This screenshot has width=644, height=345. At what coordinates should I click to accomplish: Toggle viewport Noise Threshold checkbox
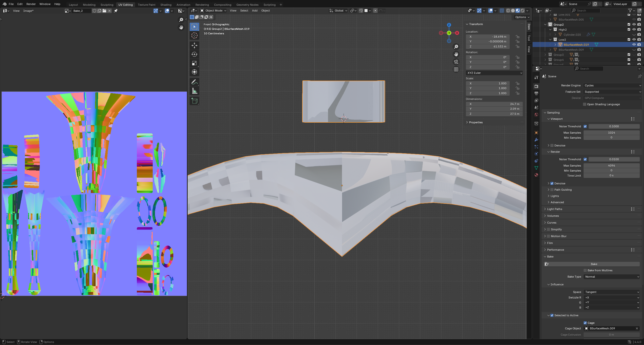pos(585,126)
